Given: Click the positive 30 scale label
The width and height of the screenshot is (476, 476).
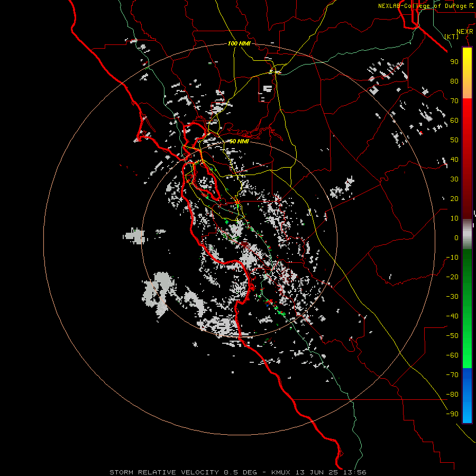Looking at the screenshot, I should coord(454,179).
